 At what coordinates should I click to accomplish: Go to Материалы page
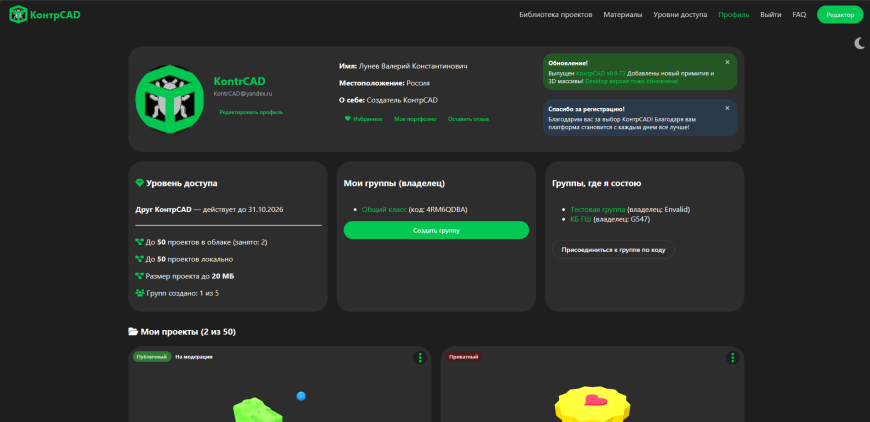point(623,14)
